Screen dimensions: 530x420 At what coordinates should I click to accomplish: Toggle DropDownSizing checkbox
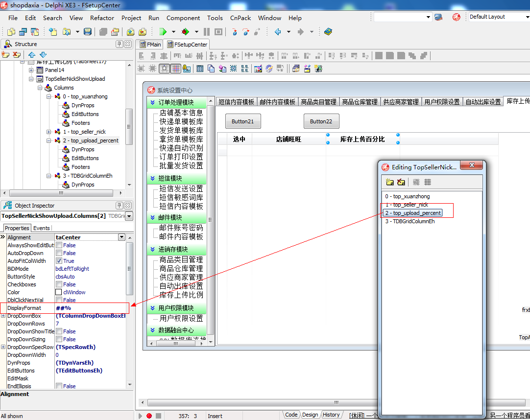pyautogui.click(x=59, y=339)
